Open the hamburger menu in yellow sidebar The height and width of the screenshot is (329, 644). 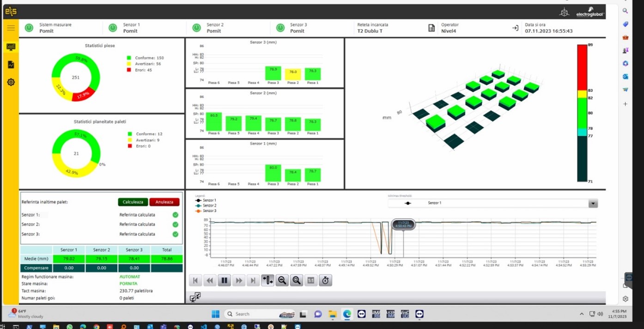(11, 28)
